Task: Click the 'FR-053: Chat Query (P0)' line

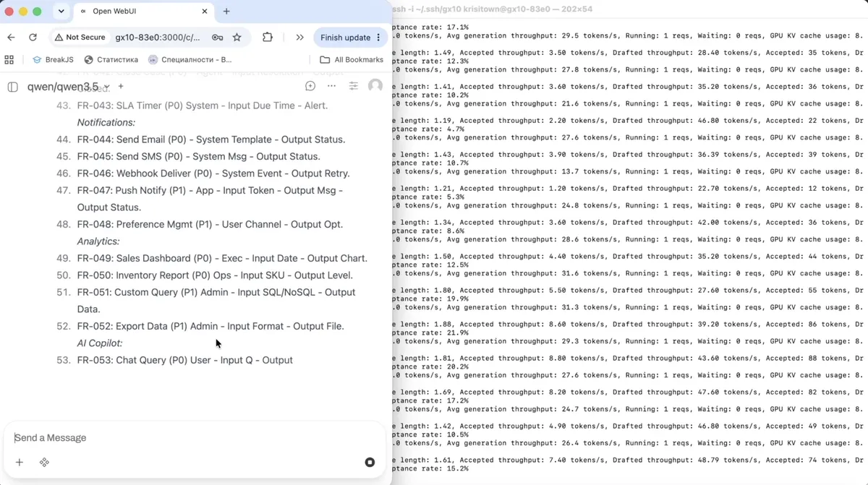Action: coord(185,360)
